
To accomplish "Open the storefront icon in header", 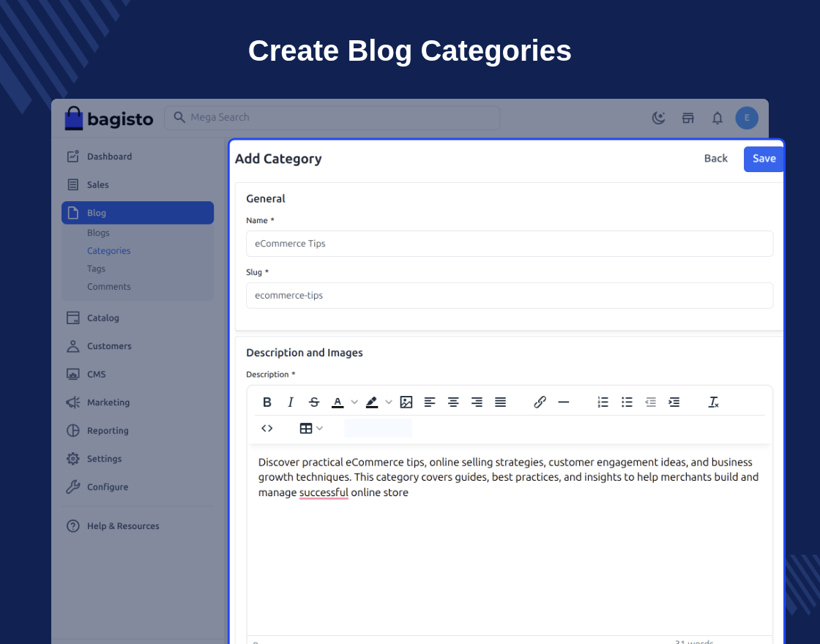I will pos(687,118).
